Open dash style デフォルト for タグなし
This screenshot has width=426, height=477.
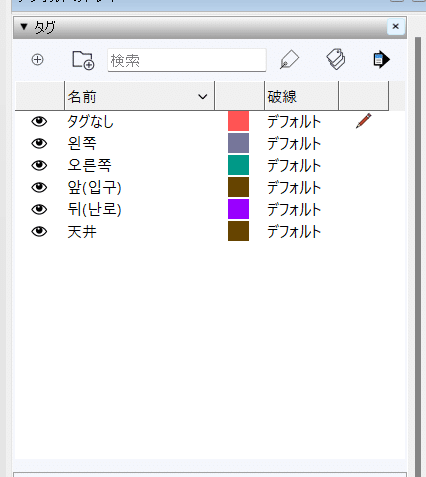pyautogui.click(x=294, y=122)
